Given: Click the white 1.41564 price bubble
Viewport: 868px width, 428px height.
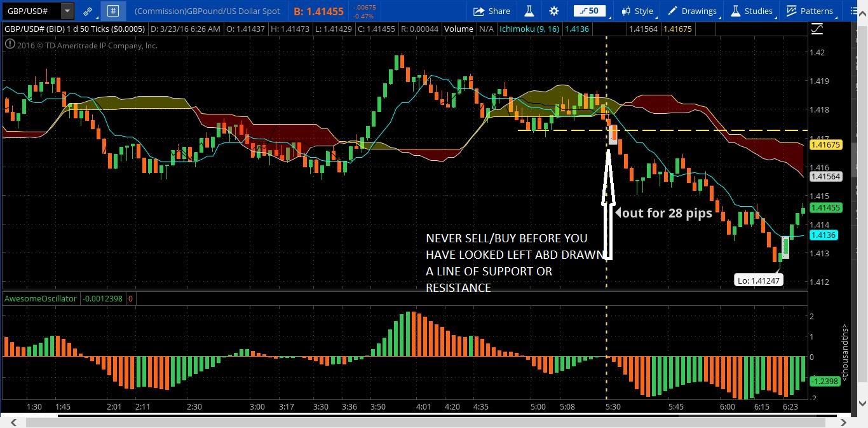Looking at the screenshot, I should click(826, 177).
